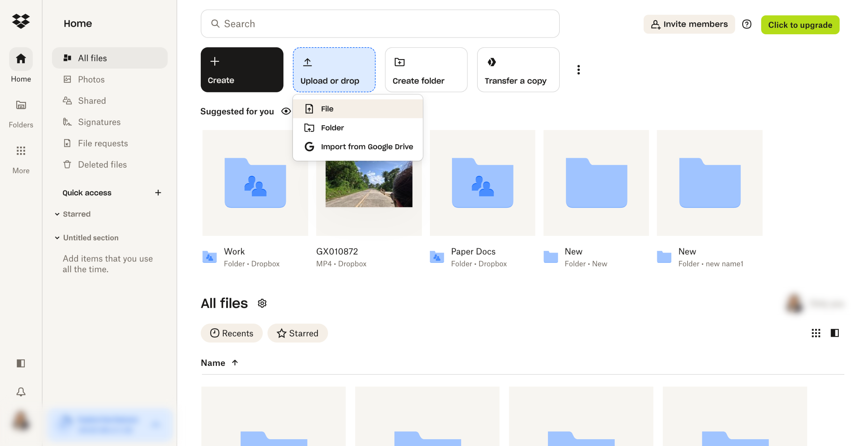868x446 pixels.
Task: Toggle the sidebar collapse panel icon
Action: (x=21, y=363)
